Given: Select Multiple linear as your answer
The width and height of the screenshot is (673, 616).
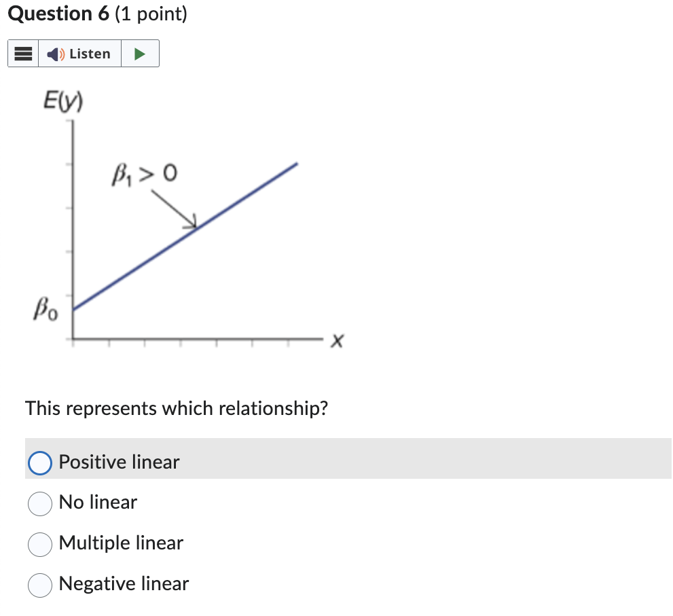Looking at the screenshot, I should click(x=39, y=544).
